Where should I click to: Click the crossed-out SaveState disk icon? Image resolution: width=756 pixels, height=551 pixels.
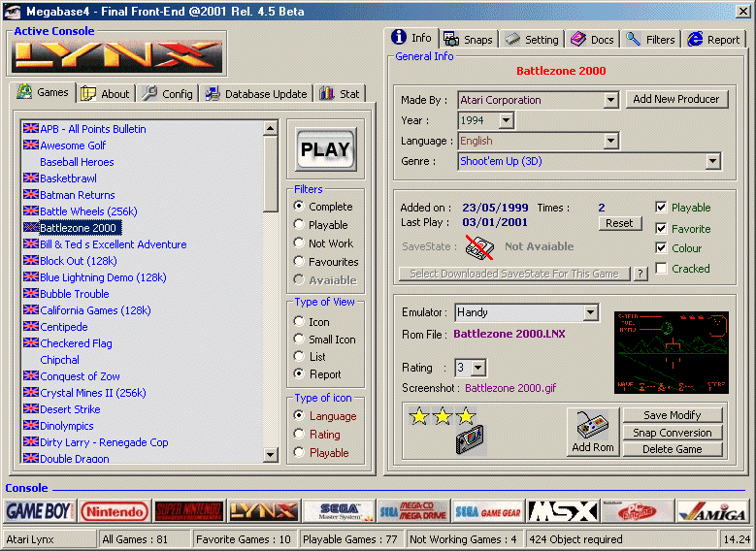pos(479,247)
